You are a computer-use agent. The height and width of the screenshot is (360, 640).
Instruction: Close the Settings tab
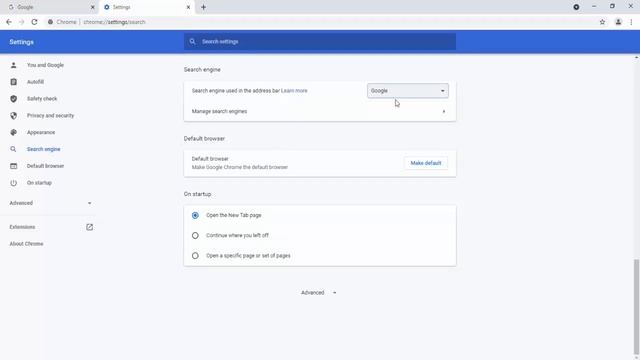click(x=188, y=7)
